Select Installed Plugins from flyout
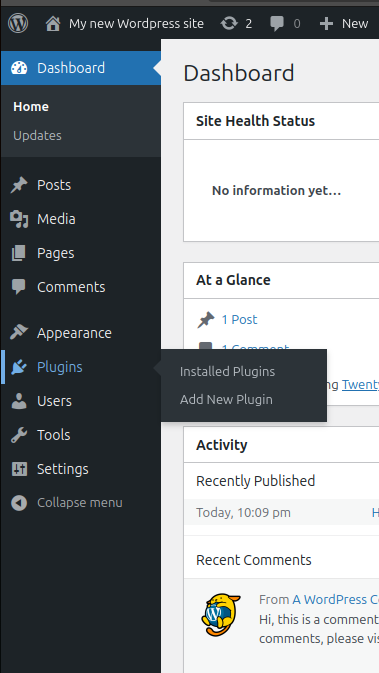379x673 pixels. click(227, 371)
